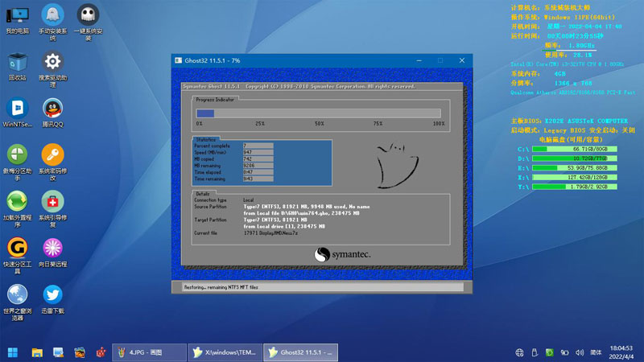Open the 世界之窗浏览器 globe icon
This screenshot has width=644, height=362.
pos(17,303)
